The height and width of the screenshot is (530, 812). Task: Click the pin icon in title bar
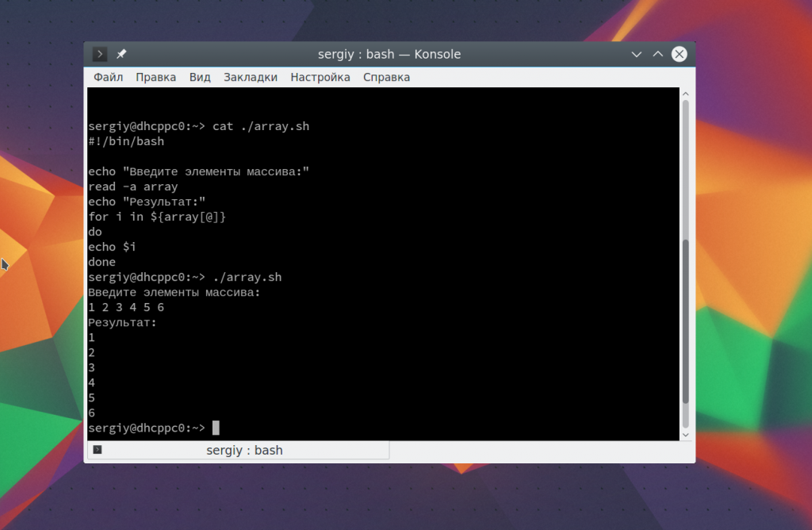(x=121, y=54)
